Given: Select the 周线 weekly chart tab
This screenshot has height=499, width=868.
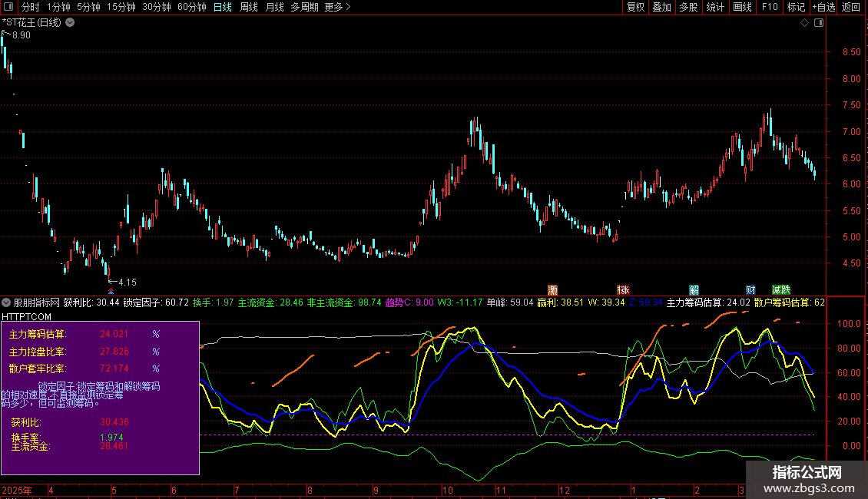Looking at the screenshot, I should (249, 7).
